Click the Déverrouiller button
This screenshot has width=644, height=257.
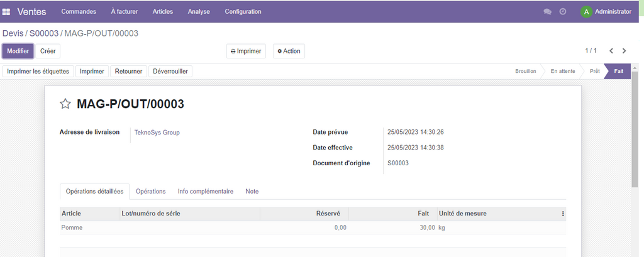click(x=170, y=71)
